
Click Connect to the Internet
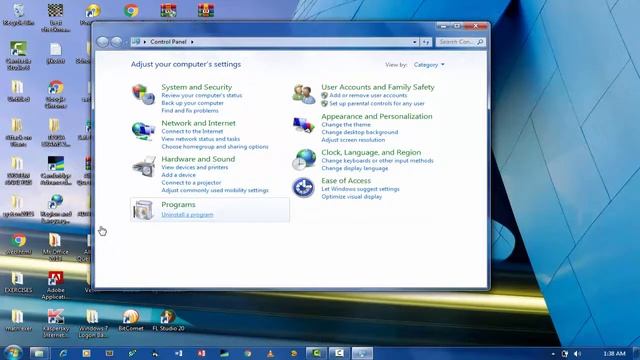[192, 131]
